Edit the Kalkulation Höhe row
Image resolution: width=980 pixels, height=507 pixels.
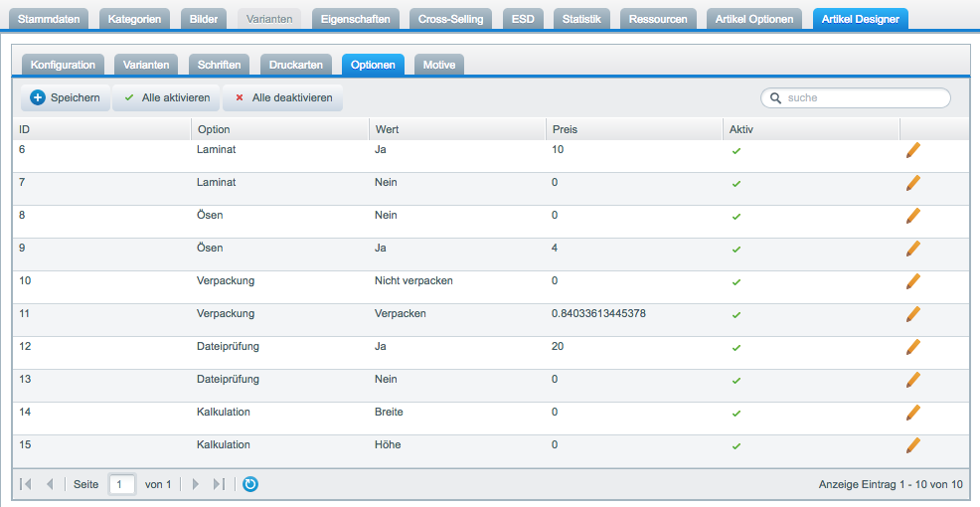(912, 445)
